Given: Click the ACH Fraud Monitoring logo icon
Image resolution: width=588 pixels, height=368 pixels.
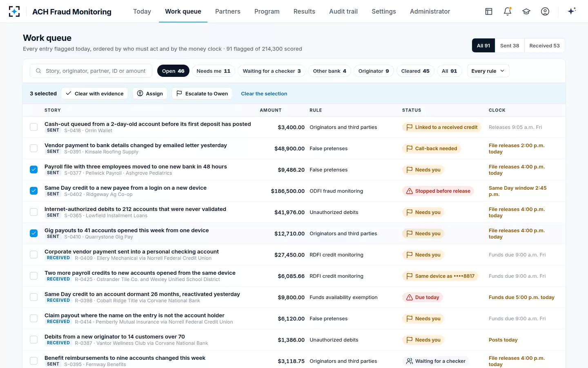Looking at the screenshot, I should click(x=14, y=11).
